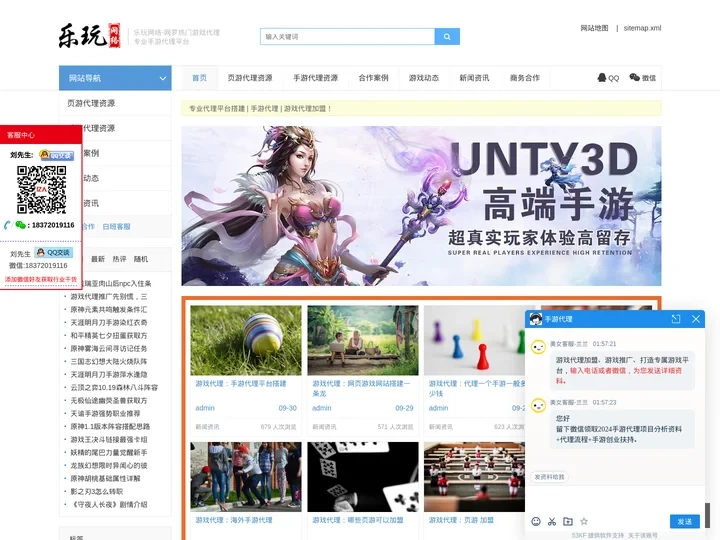Open the striped egg article thumbnail
This screenshot has width=720, height=540.
click(246, 340)
